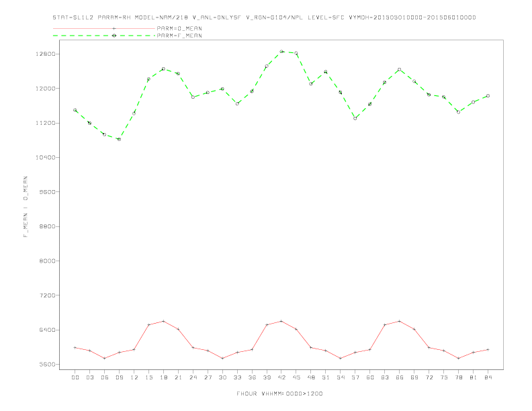The image size is (532, 411).
Task: Click x-axis tick label 63
Action: (385, 377)
